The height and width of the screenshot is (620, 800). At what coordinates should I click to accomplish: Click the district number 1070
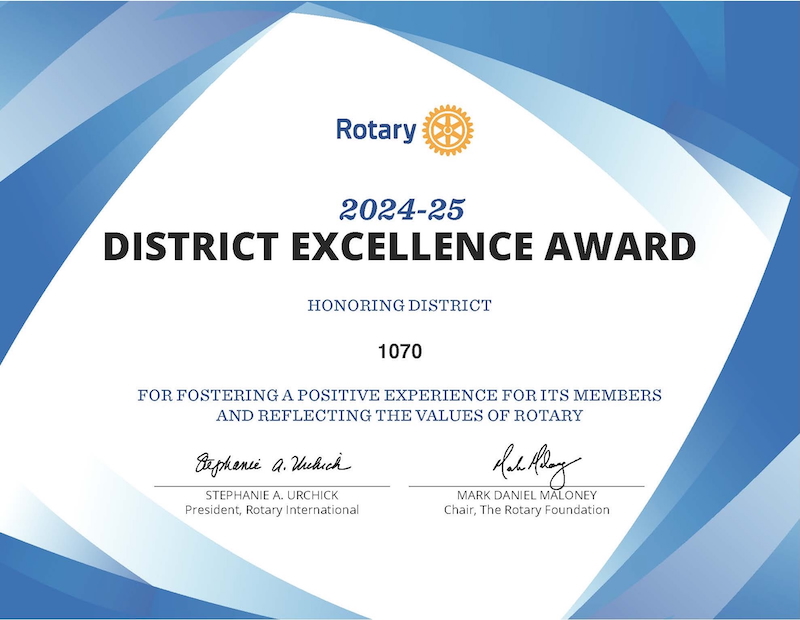coord(400,351)
